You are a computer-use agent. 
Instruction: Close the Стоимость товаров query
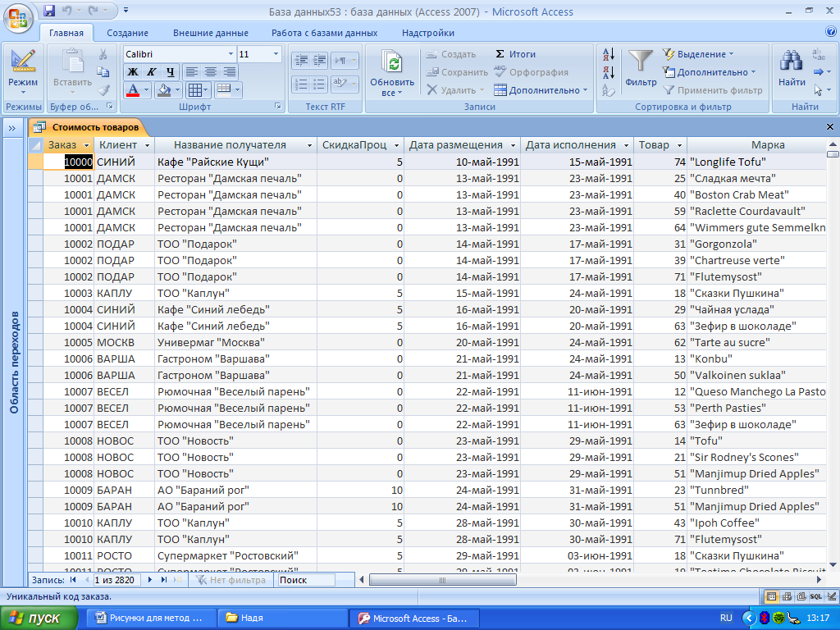830,127
